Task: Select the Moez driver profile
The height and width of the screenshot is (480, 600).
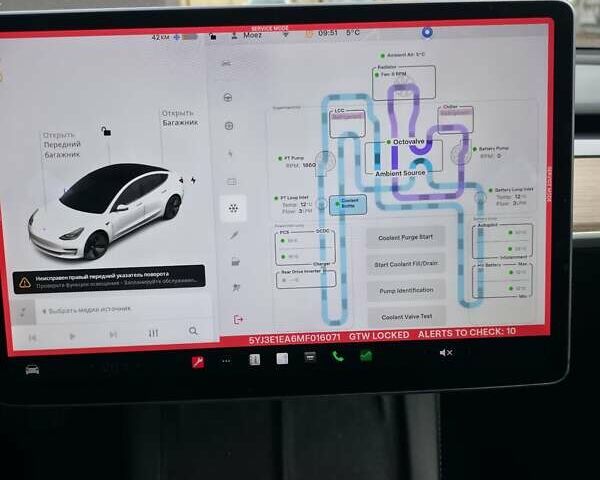Action: 249,35
